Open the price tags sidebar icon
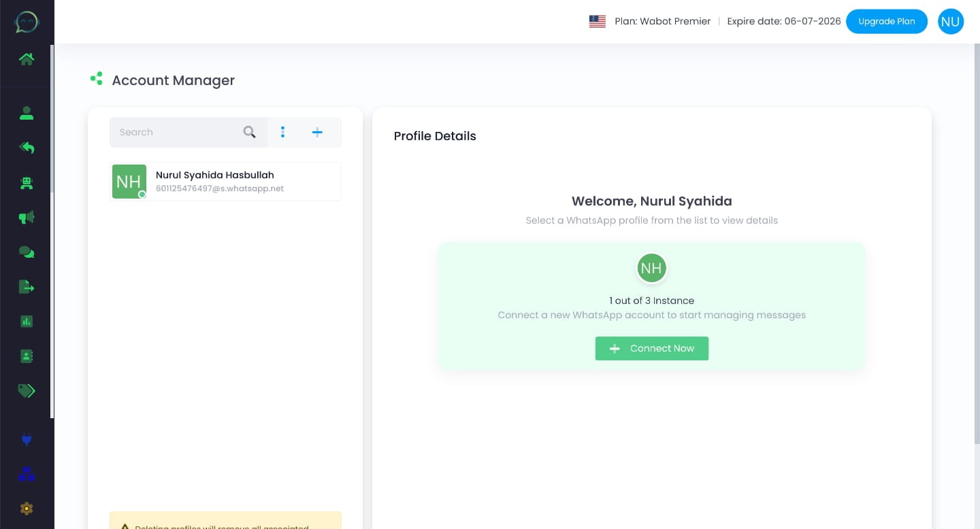980x529 pixels. click(27, 390)
